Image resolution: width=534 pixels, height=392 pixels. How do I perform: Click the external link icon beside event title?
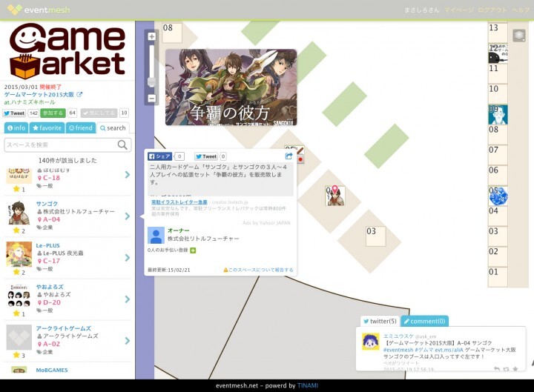coord(79,95)
